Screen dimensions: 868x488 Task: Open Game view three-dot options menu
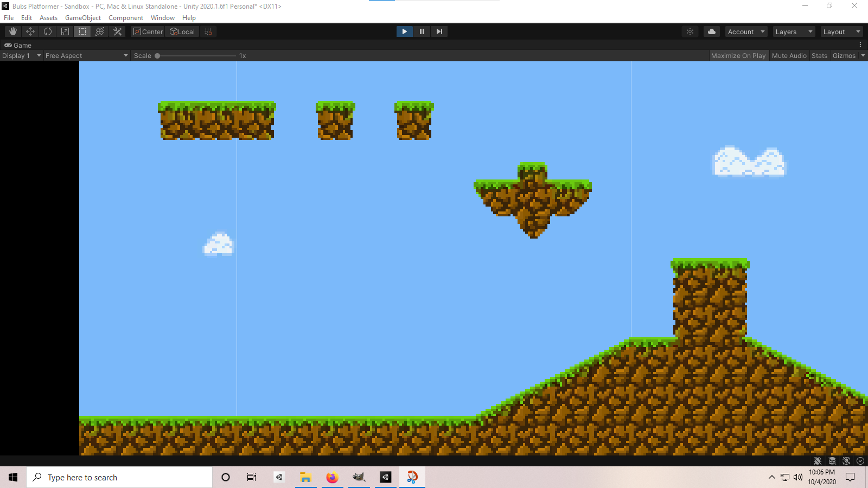pyautogui.click(x=860, y=45)
